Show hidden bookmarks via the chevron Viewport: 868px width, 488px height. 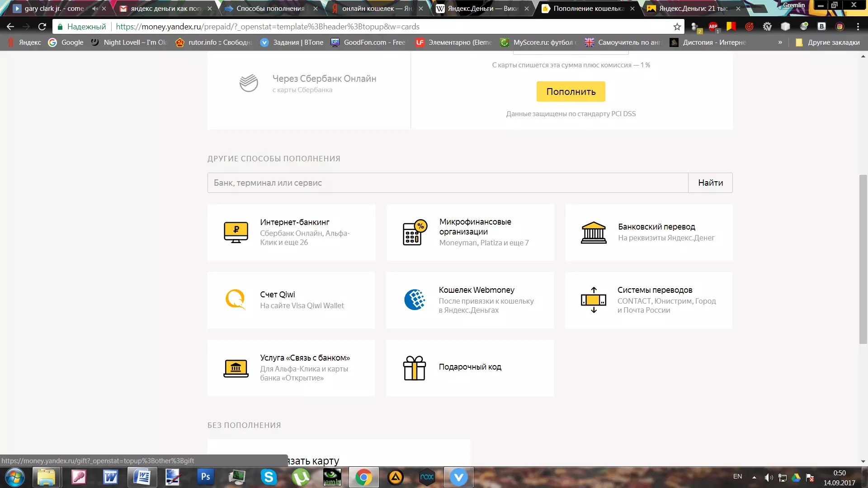780,42
